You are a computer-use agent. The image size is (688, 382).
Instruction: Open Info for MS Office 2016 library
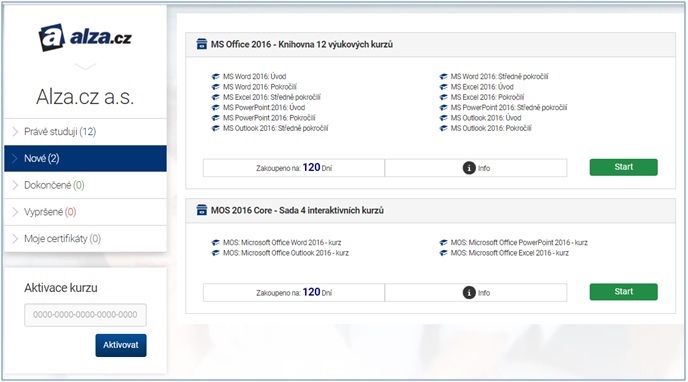(x=476, y=168)
